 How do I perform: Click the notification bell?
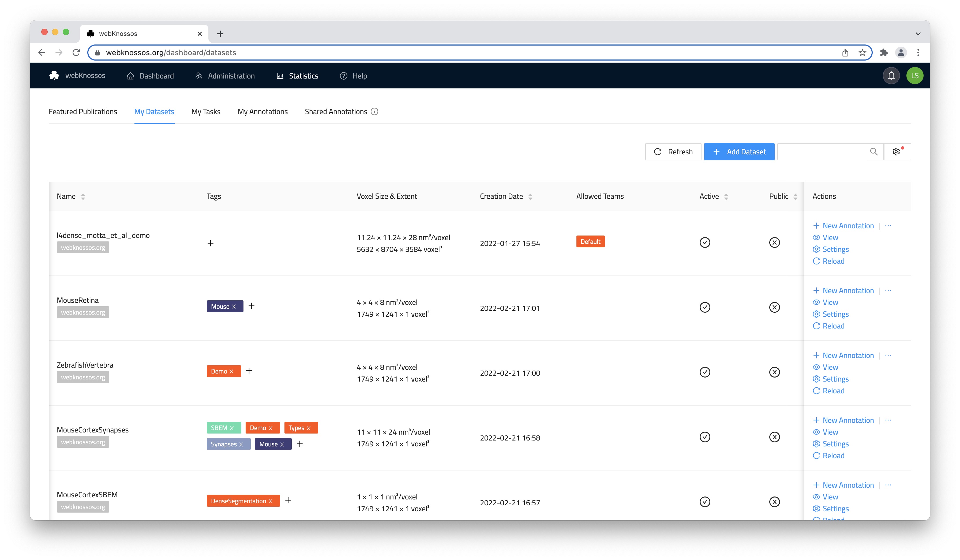[x=891, y=76]
